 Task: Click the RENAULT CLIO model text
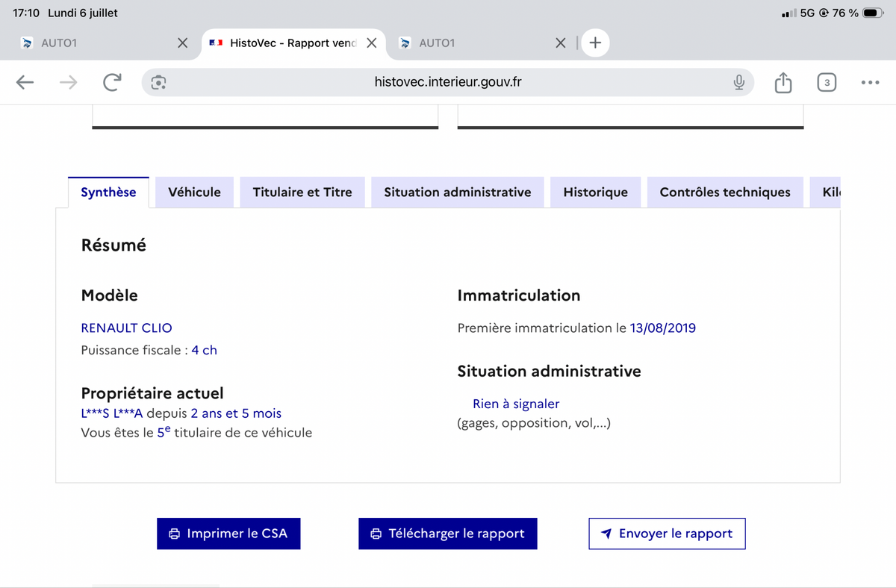point(126,328)
